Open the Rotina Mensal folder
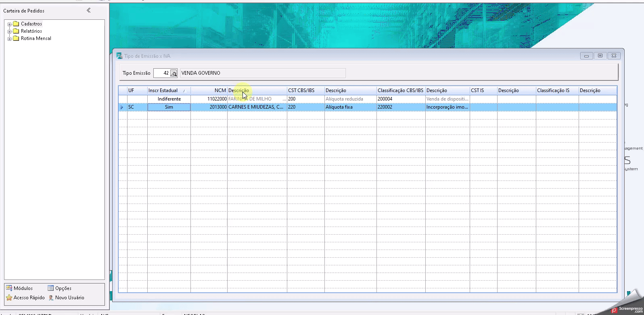Image resolution: width=644 pixels, height=315 pixels. tap(32, 38)
